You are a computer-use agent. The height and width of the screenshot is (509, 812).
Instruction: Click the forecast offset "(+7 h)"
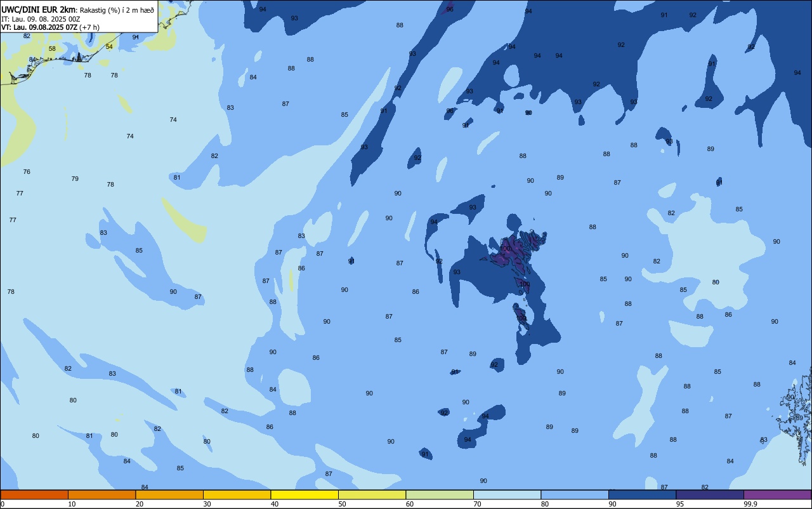click(x=89, y=27)
